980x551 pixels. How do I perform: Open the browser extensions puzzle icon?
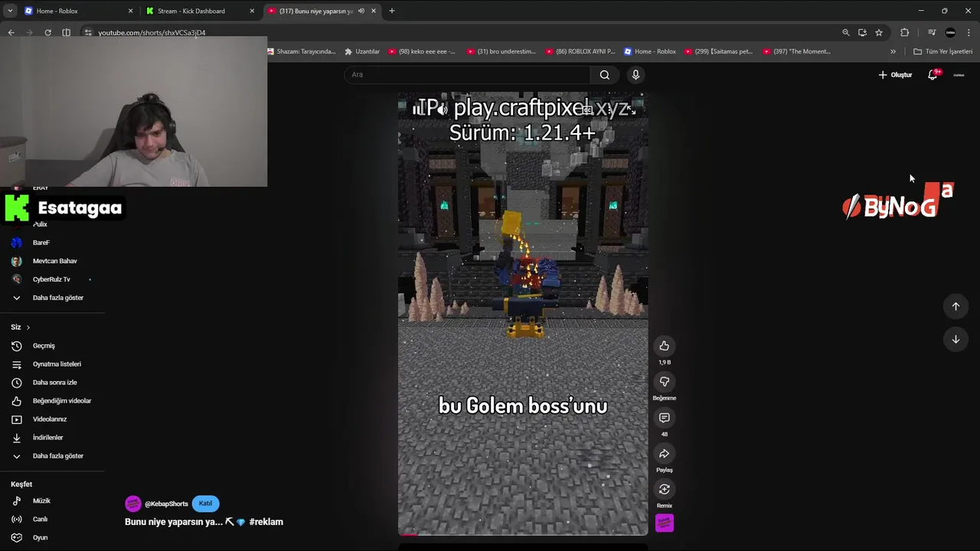click(904, 32)
